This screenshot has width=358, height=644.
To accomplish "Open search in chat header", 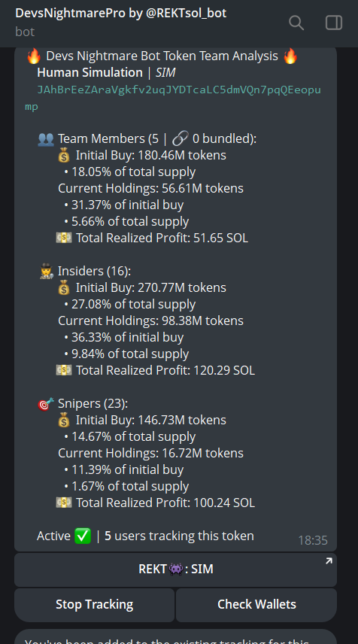I will point(296,23).
